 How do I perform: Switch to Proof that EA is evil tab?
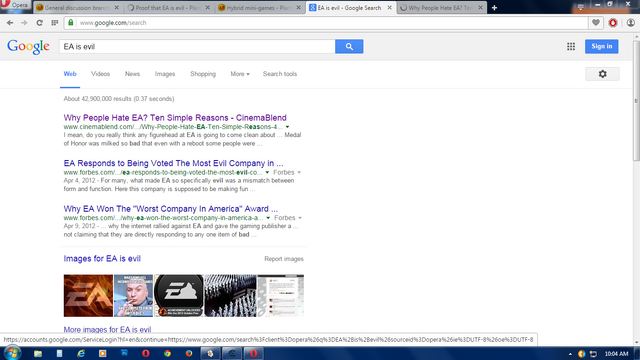click(x=169, y=8)
